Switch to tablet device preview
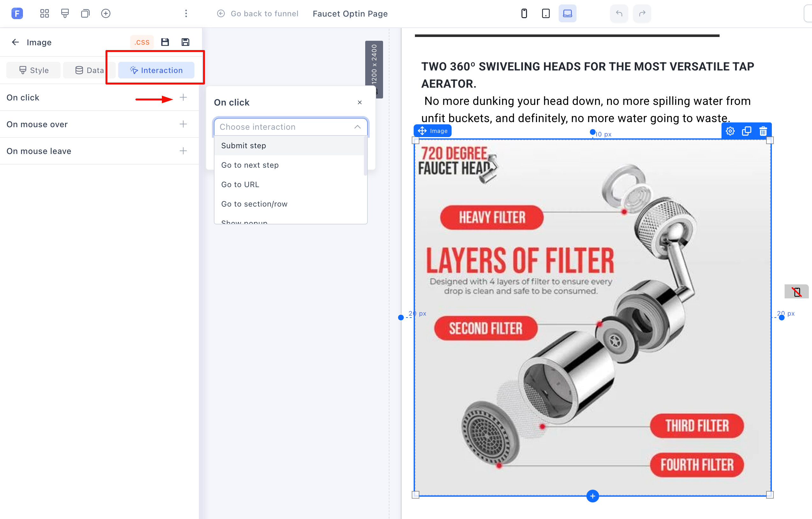812x519 pixels. (546, 13)
